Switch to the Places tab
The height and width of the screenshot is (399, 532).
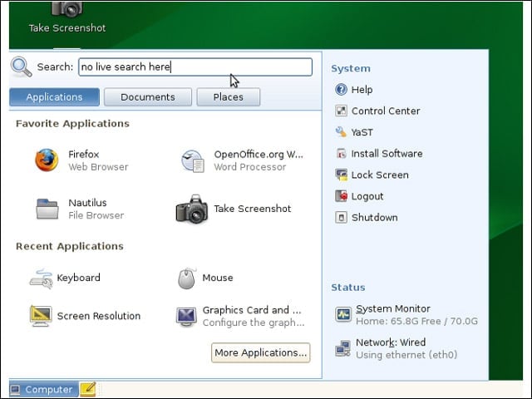coord(229,97)
